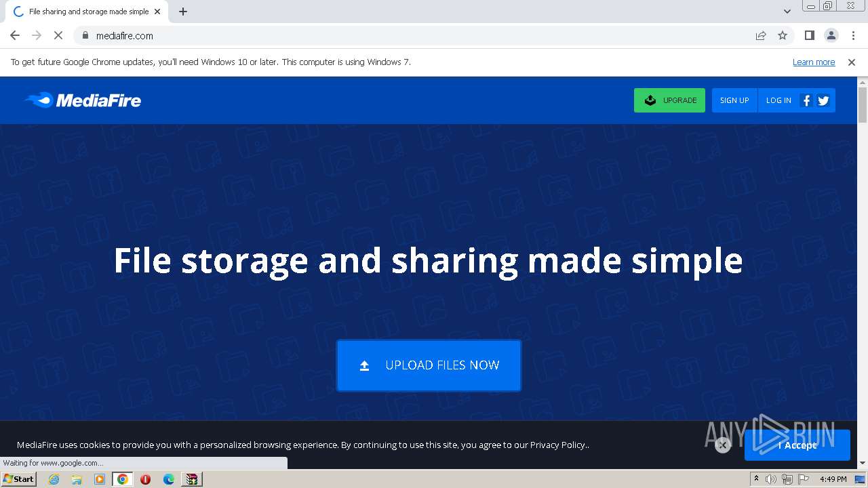868x488 pixels.
Task: Open Windows Explorer from taskbar
Action: [77, 479]
